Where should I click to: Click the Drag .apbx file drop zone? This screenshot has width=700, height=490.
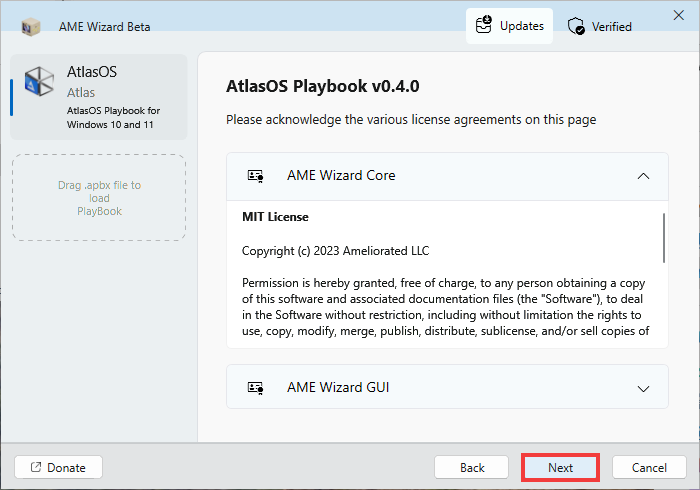click(x=99, y=198)
